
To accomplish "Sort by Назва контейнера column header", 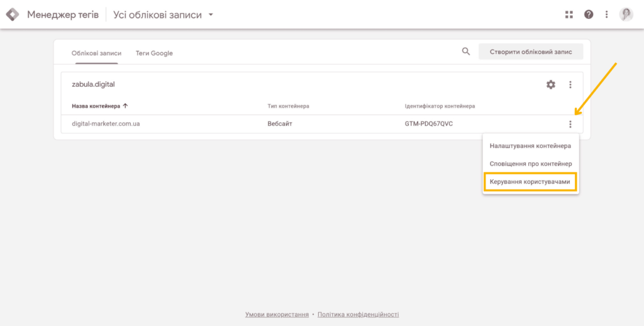I will coord(100,106).
